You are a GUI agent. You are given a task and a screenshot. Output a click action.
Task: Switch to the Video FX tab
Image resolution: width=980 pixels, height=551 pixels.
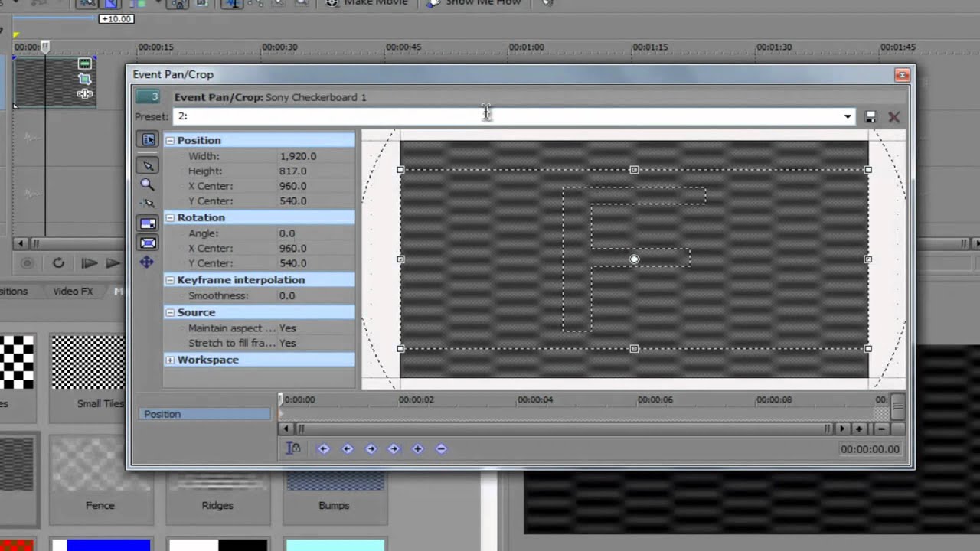pos(73,292)
